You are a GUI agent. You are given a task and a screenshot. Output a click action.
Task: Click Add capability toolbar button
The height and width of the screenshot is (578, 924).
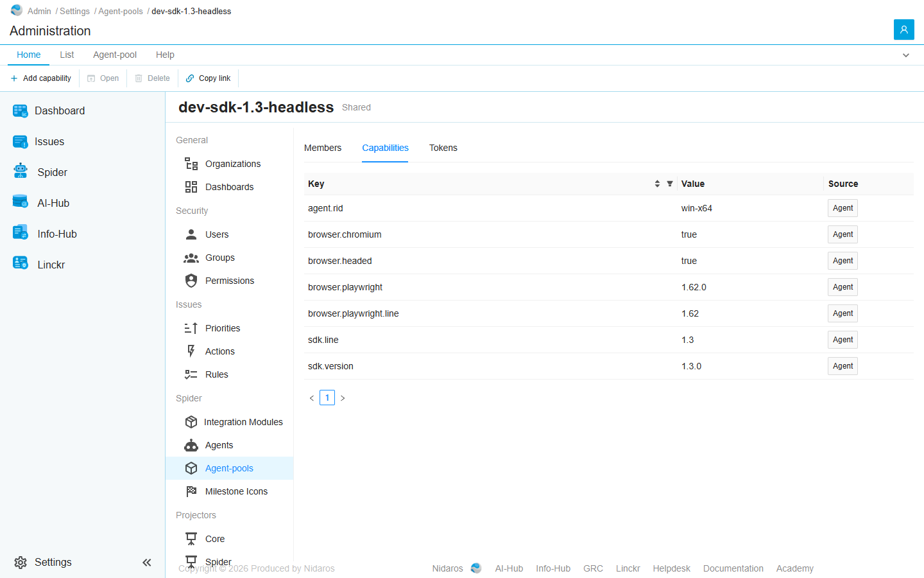(41, 78)
